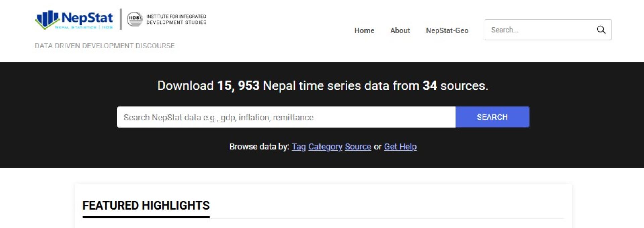Click the Featured Highlights heading
The image size is (644, 228).
[146, 206]
